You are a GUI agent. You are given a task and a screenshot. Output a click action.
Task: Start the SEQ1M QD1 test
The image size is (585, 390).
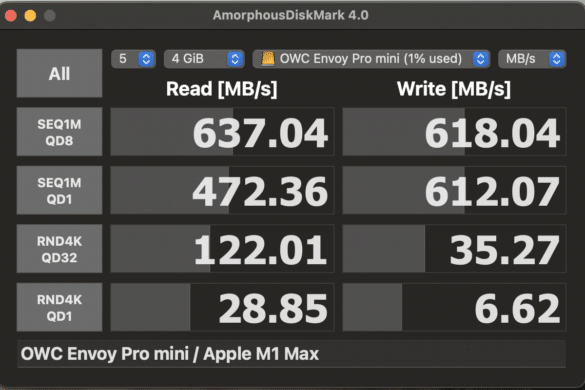click(x=59, y=190)
